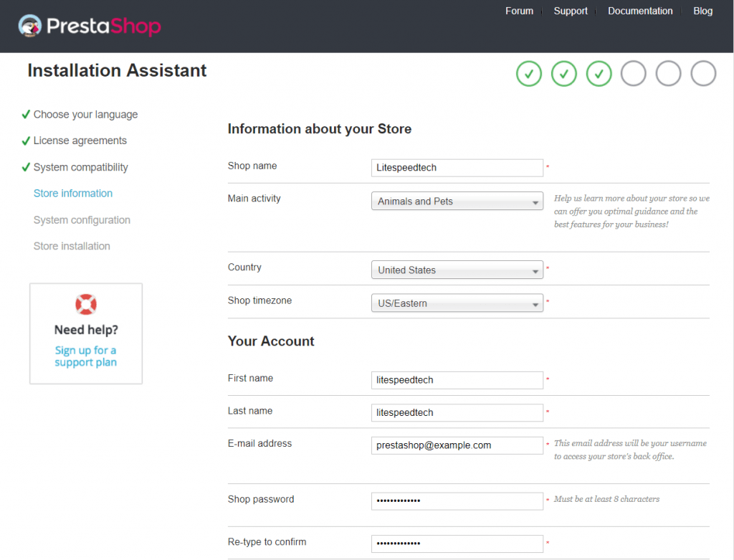This screenshot has width=734, height=560.
Task: Click the Need help? text
Action: click(86, 330)
